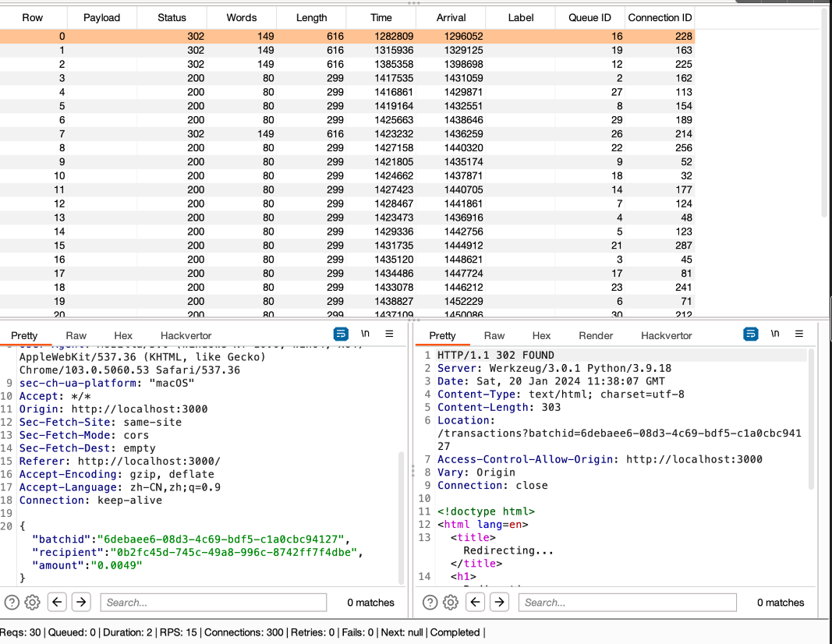The width and height of the screenshot is (832, 644).
Task: Open response panel hamburger options menu
Action: point(799,334)
